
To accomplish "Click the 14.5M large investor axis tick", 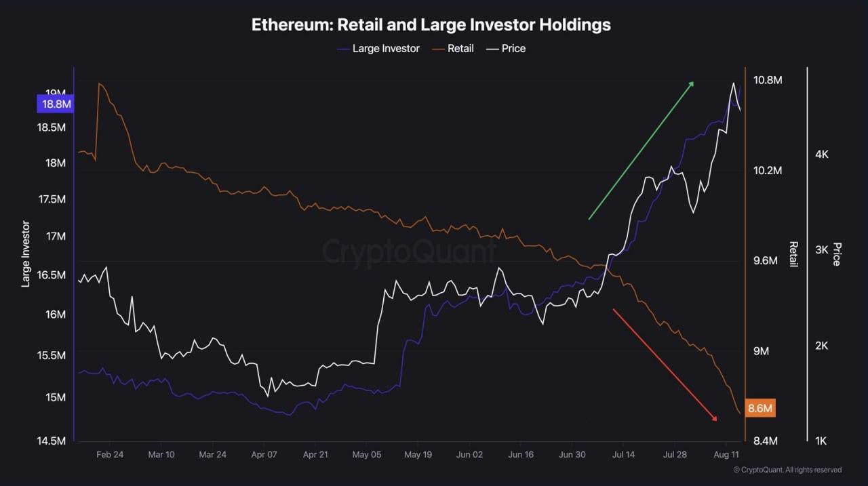I will pos(51,441).
